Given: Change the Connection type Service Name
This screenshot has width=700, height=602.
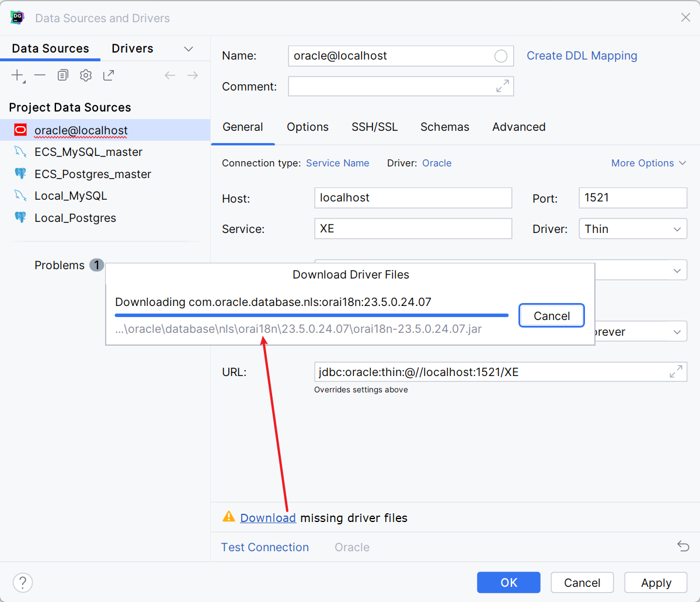Looking at the screenshot, I should [337, 163].
